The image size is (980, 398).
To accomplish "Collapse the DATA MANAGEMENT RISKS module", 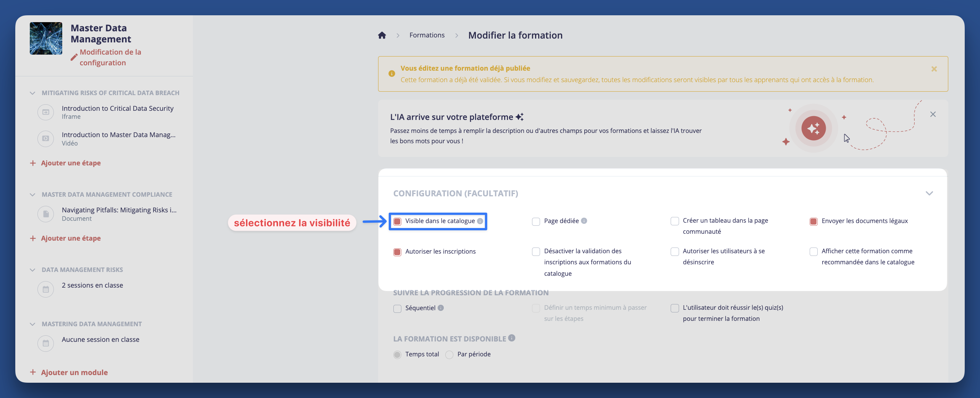I will point(32,270).
